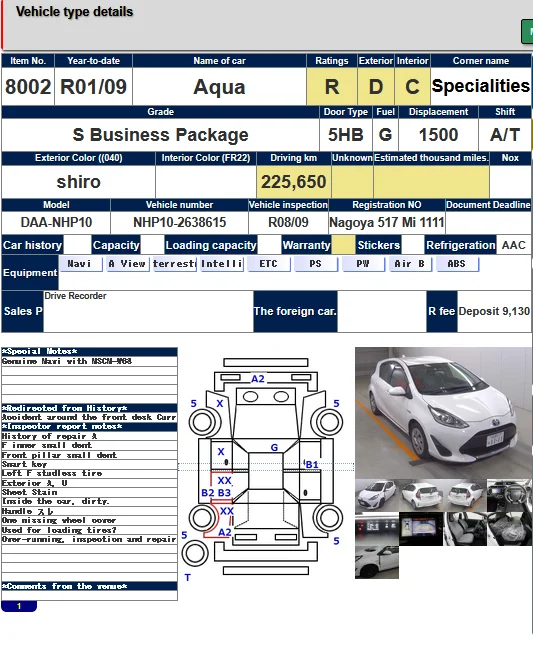The width and height of the screenshot is (533, 672).
Task: Open the navigation camera screen thumbnail
Action: coord(421,529)
